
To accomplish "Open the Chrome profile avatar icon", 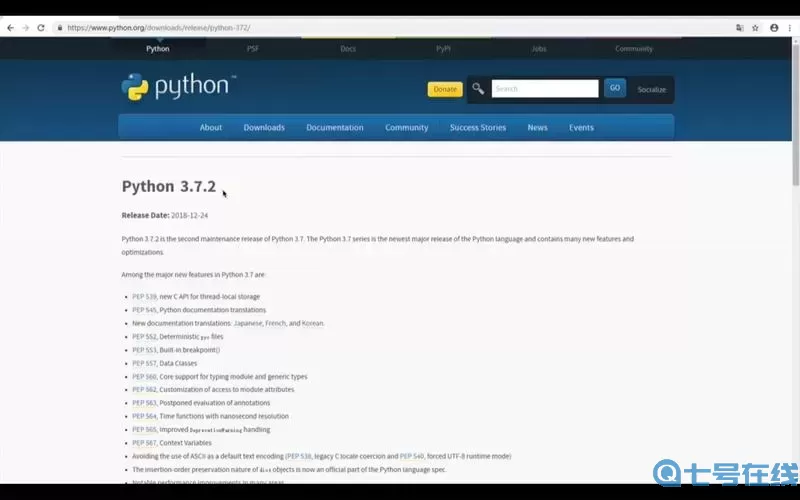I will coord(774,28).
